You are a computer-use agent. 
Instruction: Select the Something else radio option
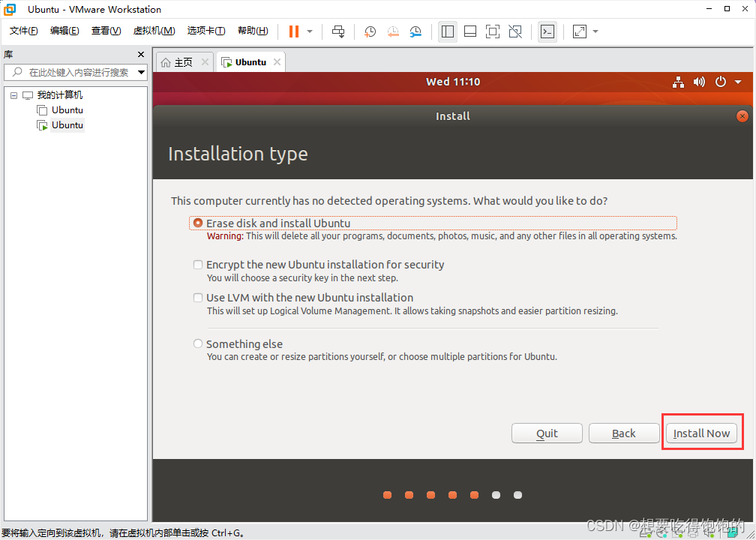198,343
